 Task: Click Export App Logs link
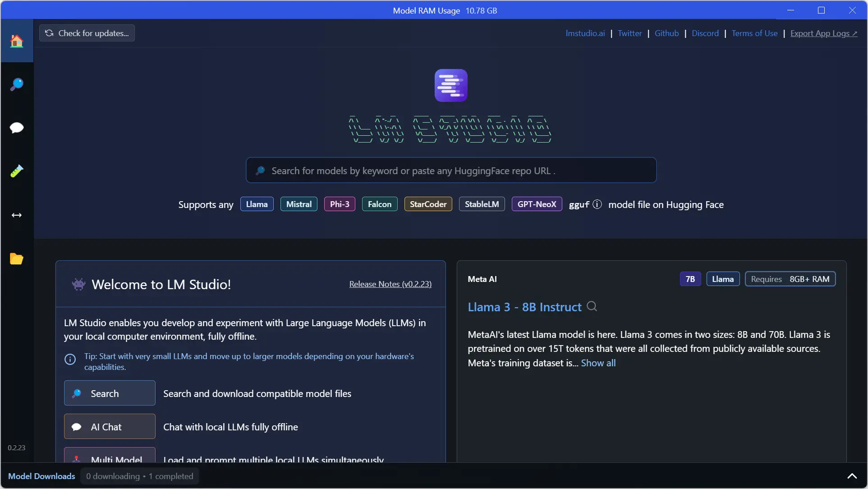pos(824,33)
